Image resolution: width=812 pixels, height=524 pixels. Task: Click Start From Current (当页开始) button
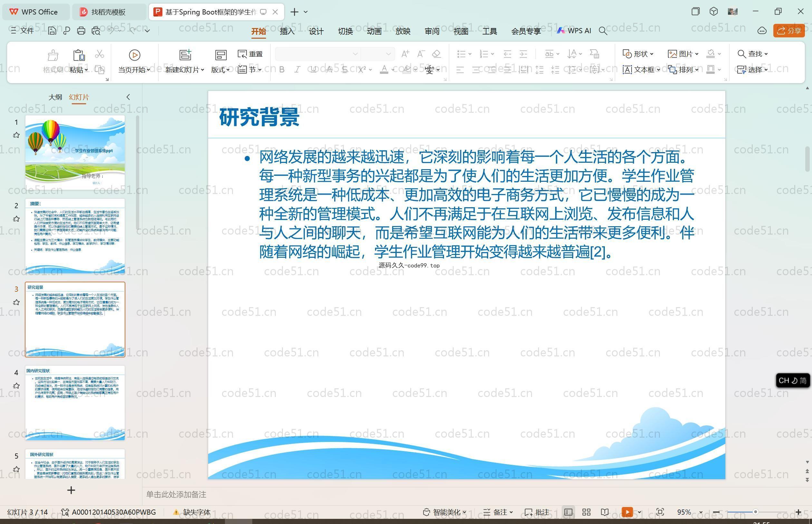134,61
